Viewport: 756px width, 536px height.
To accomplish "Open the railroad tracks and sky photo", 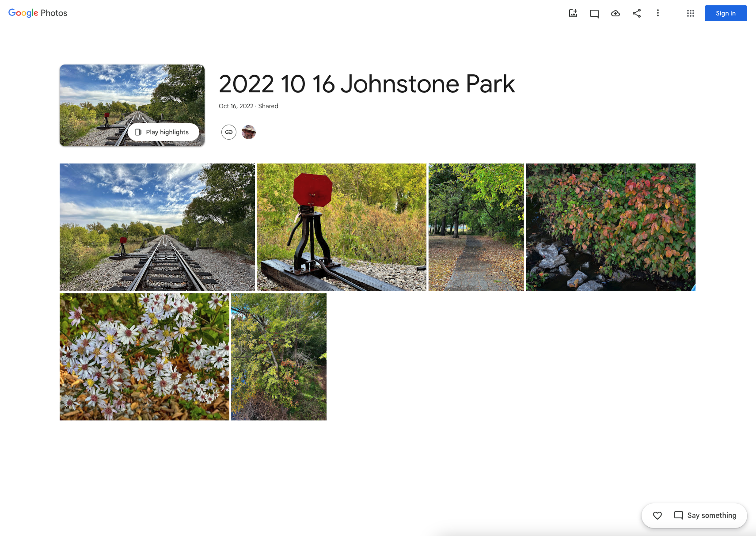I will [157, 227].
